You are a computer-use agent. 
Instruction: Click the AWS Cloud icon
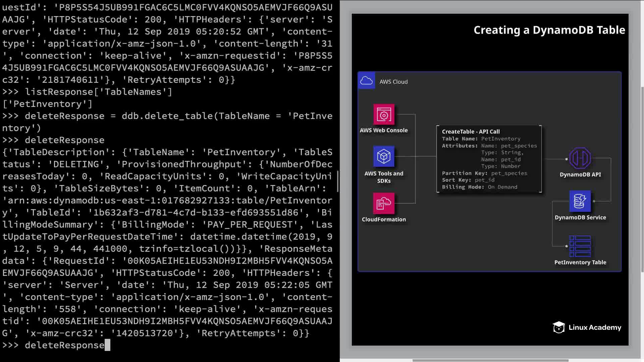pos(366,81)
